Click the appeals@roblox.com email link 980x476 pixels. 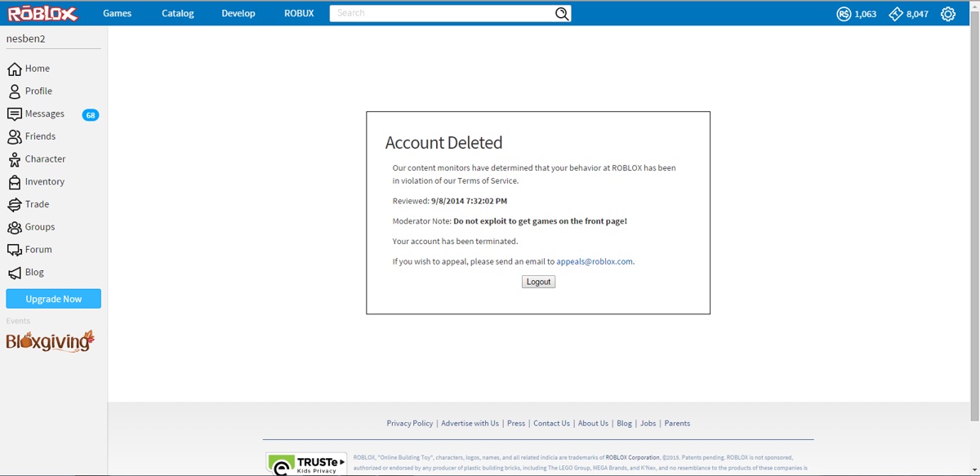(x=595, y=262)
